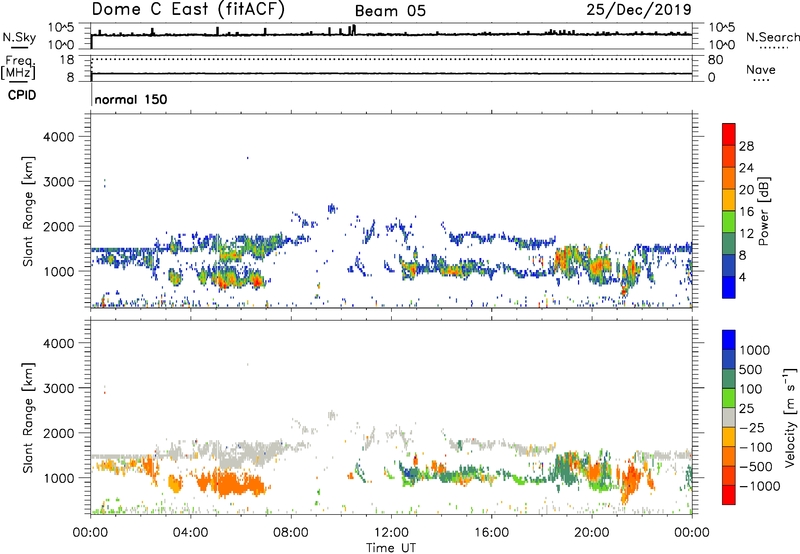Image resolution: width=800 pixels, height=554 pixels.
Task: Click the "28" label on the Power colorbar
Action: point(746,146)
